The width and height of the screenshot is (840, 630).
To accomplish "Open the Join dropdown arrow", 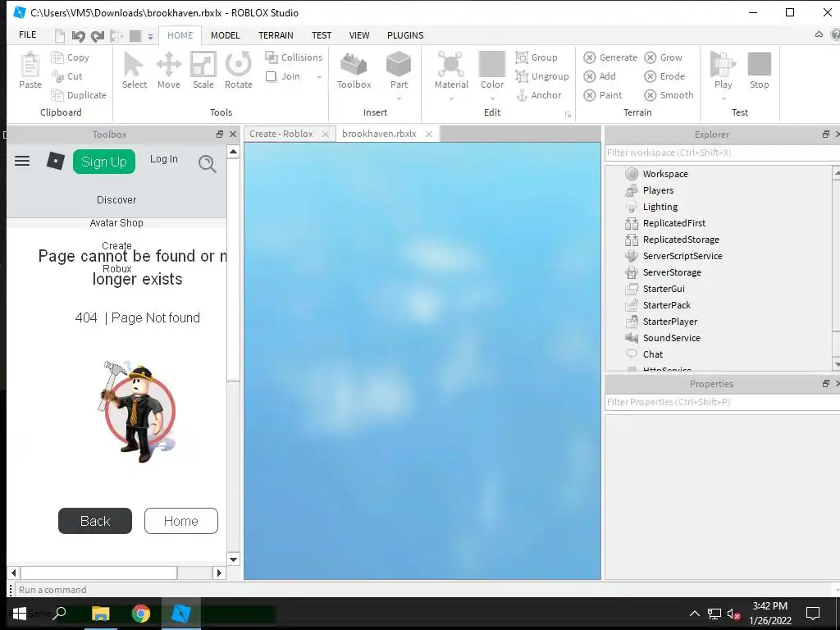I will click(x=319, y=77).
